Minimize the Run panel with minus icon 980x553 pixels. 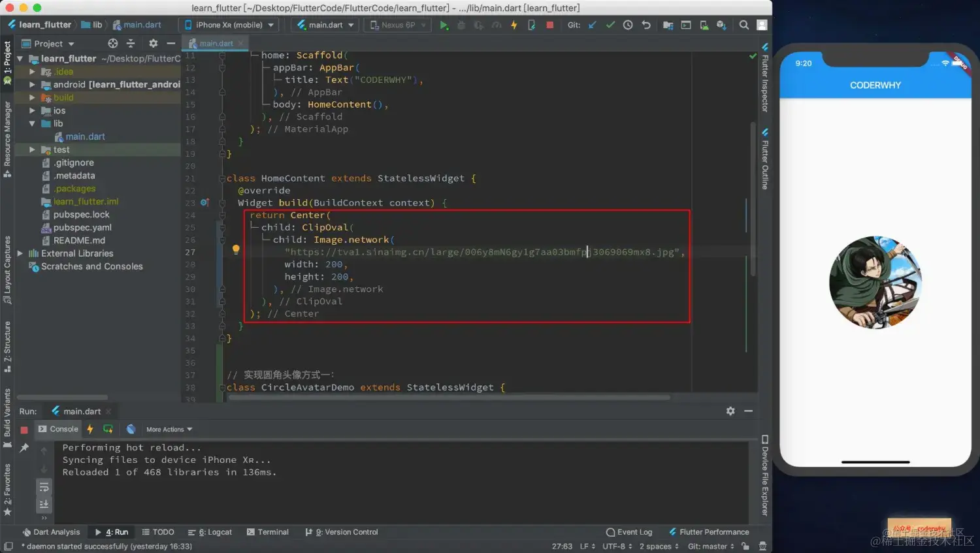[749, 411]
